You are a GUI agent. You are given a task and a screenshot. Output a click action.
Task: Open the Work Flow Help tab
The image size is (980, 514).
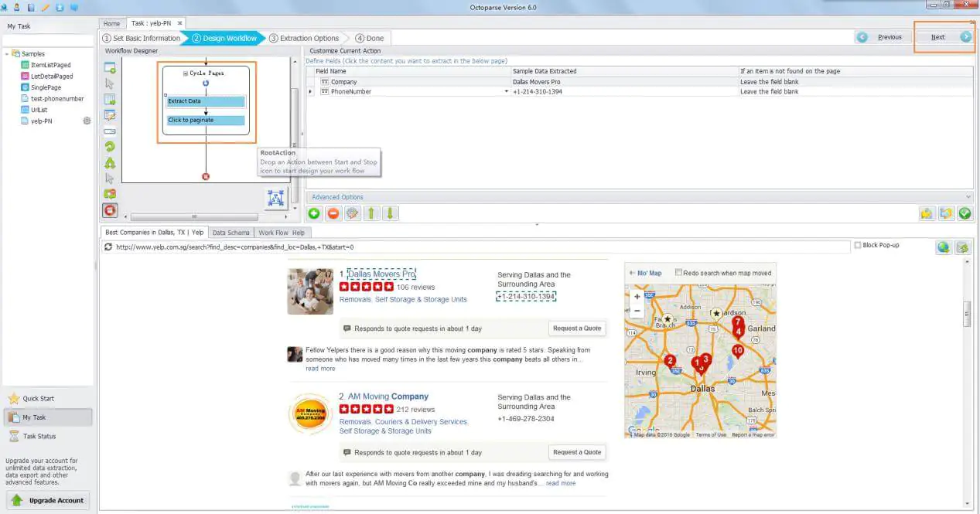(282, 233)
